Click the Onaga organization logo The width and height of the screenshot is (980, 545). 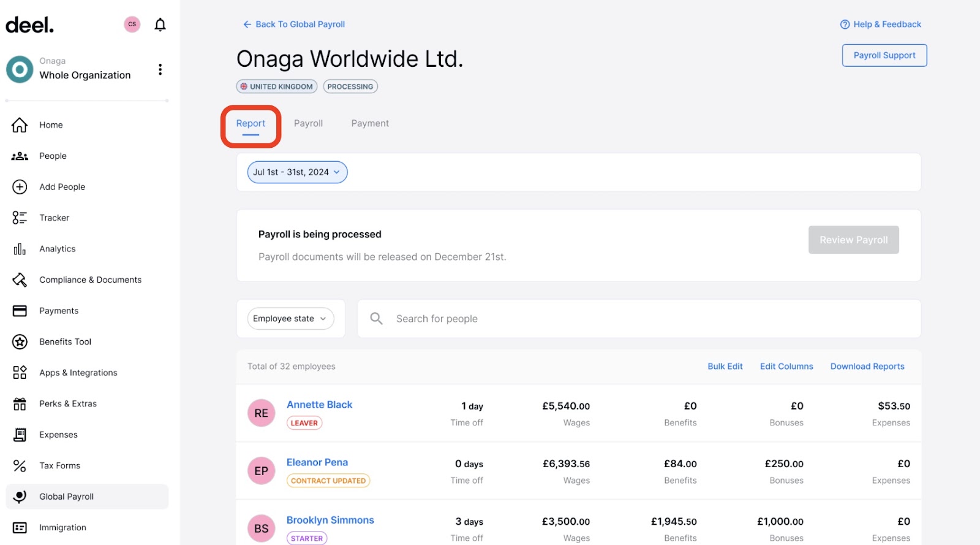click(20, 69)
